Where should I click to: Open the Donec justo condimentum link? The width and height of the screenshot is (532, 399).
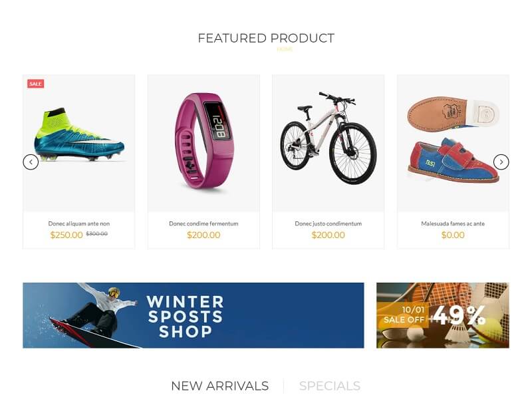click(x=328, y=223)
